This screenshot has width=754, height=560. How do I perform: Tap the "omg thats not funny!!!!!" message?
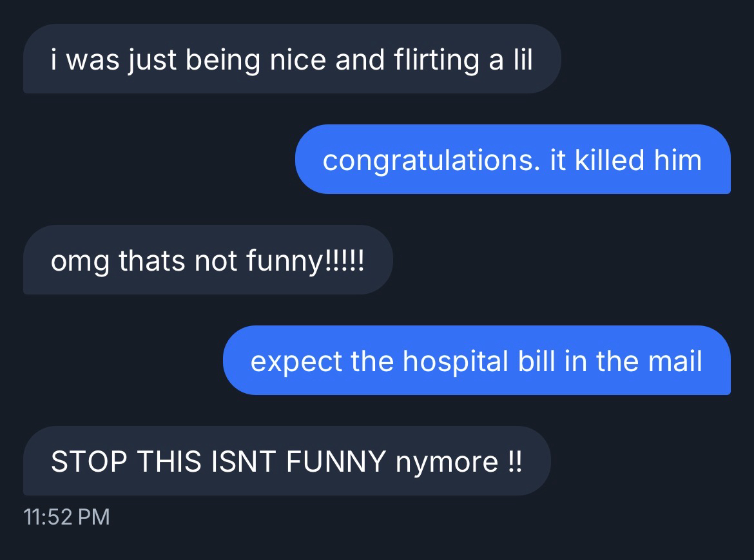pyautogui.click(x=208, y=260)
